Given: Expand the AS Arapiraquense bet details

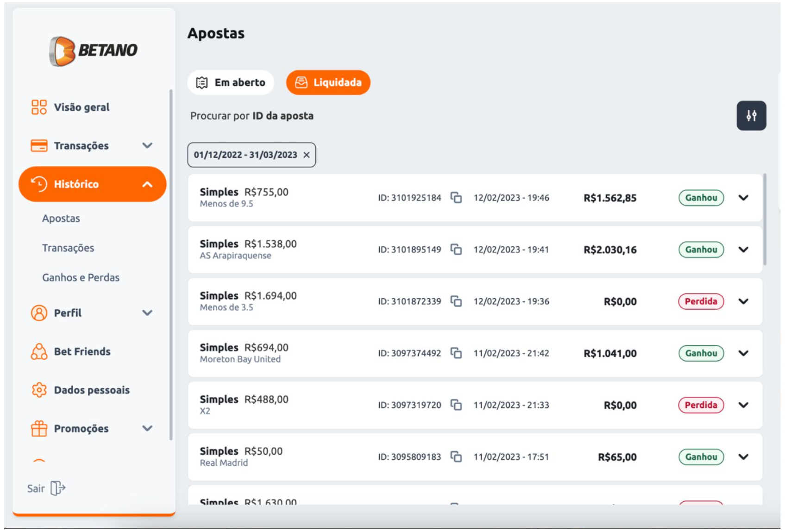Looking at the screenshot, I should (x=743, y=250).
